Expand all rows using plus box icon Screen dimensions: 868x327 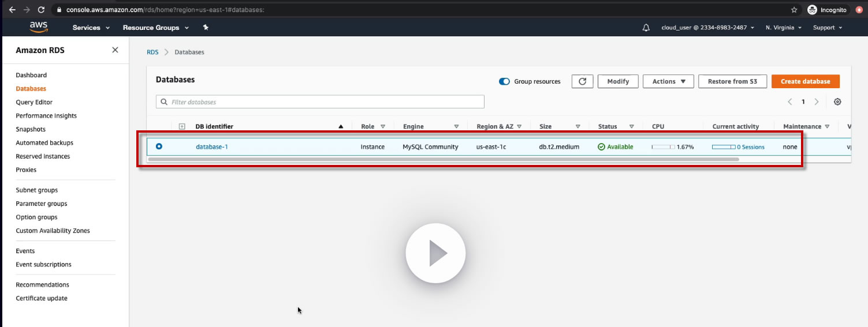pos(182,126)
